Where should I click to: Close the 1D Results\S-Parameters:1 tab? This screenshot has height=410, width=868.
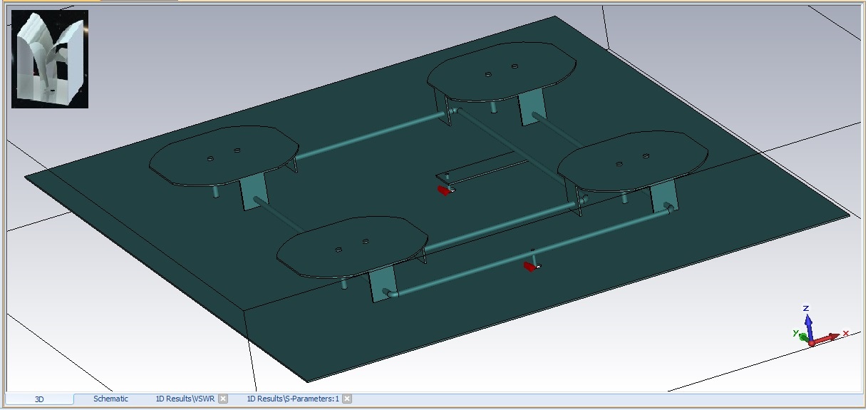click(347, 399)
